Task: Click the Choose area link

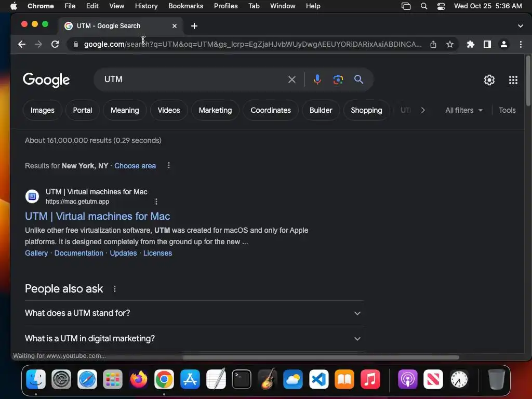Action: 135,166
